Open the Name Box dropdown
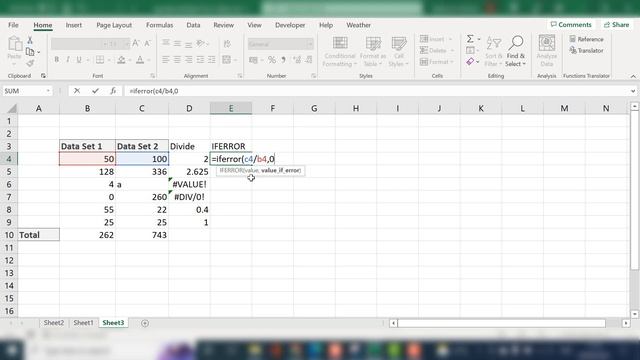The width and height of the screenshot is (640, 360). click(48, 91)
